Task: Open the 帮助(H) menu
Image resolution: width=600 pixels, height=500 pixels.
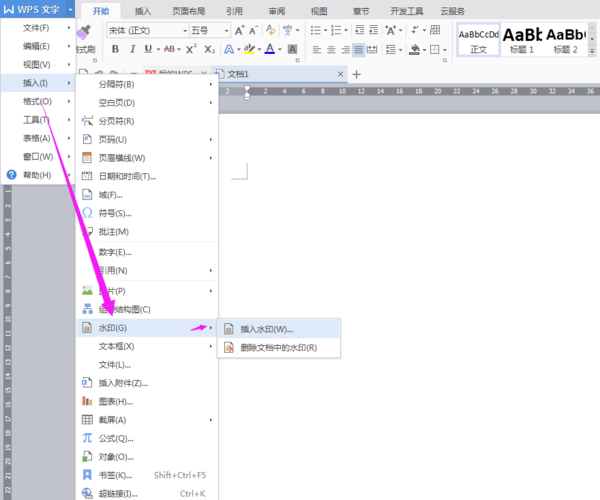Action: (38, 175)
